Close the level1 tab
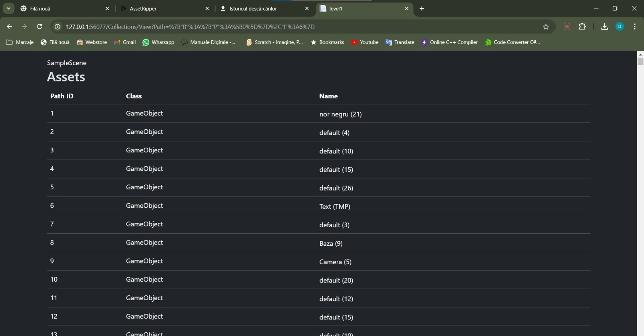 pyautogui.click(x=407, y=8)
